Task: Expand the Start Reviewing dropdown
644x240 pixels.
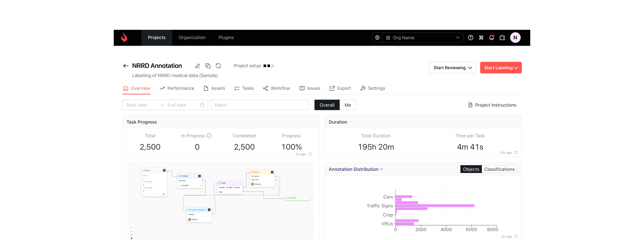Action: pos(452,68)
